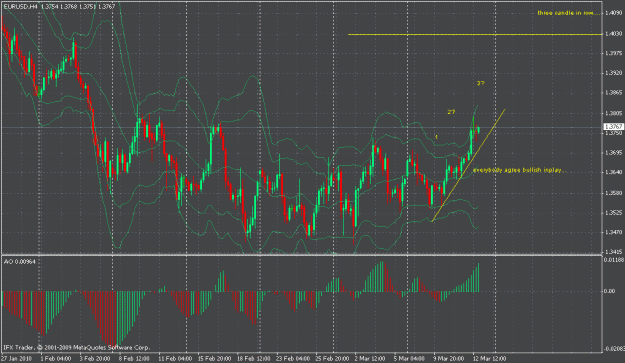Screen dimensions: 625x363
Task: Click the AO 0.00964 indicator label
Action: (20, 262)
